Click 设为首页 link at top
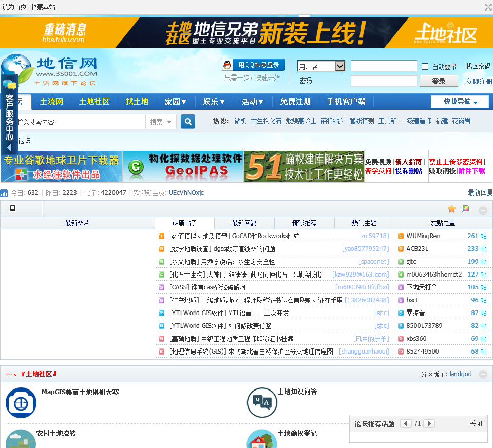 pos(14,7)
